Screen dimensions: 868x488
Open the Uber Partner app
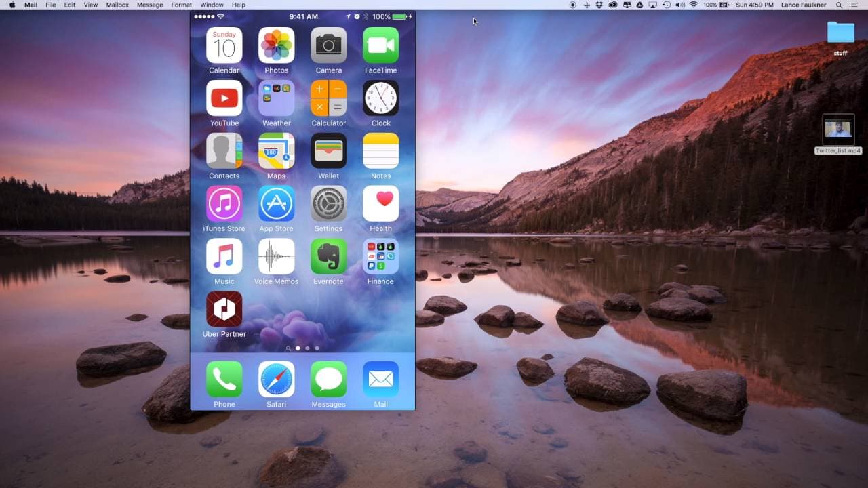(224, 309)
